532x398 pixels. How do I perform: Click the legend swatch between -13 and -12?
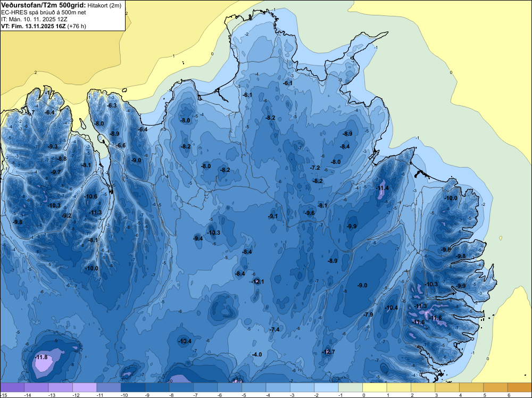61,387
